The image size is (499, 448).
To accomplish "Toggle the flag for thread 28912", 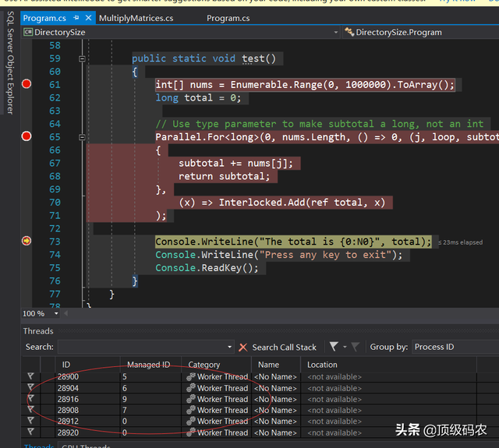I will tap(30, 421).
